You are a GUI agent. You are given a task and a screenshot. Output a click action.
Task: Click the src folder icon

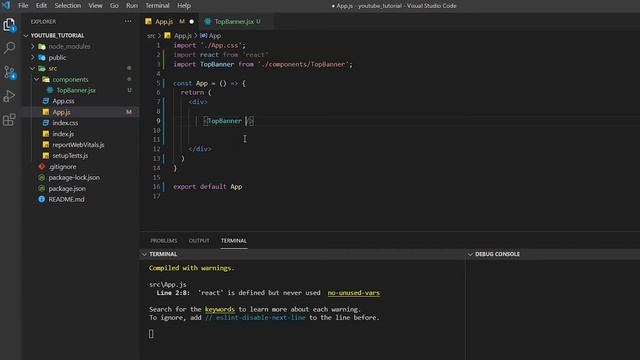click(42, 69)
